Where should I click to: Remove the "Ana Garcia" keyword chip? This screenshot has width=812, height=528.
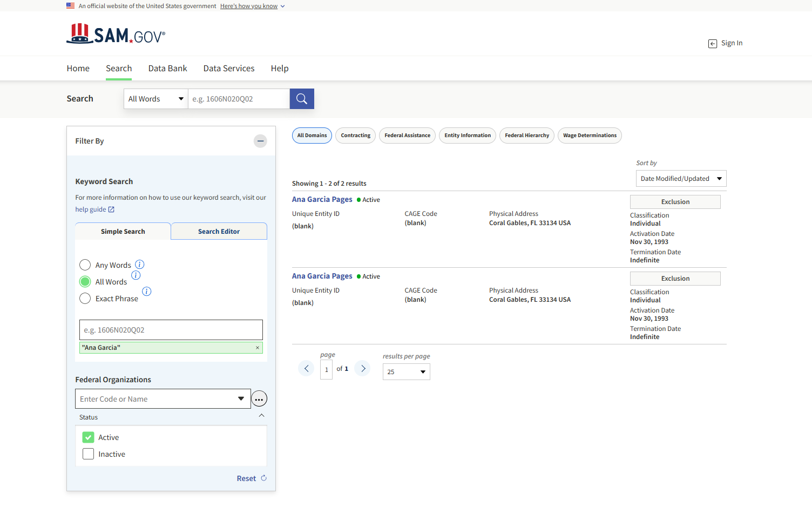(x=258, y=348)
